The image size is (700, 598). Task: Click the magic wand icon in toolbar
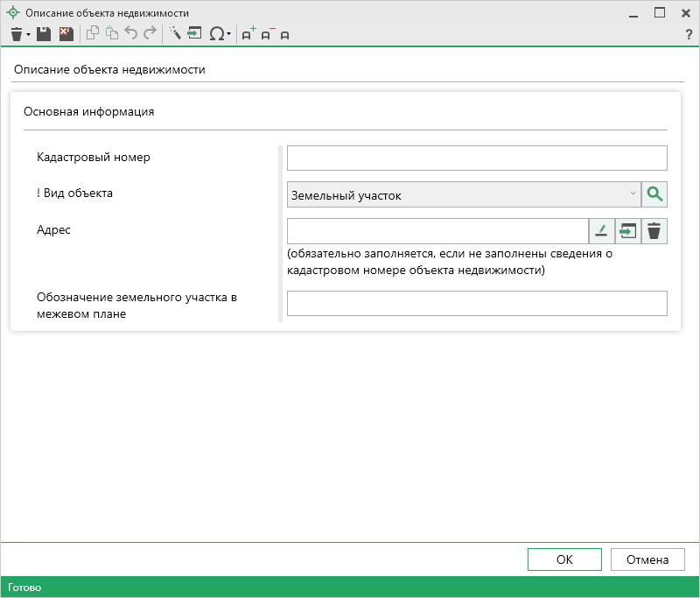[x=175, y=34]
